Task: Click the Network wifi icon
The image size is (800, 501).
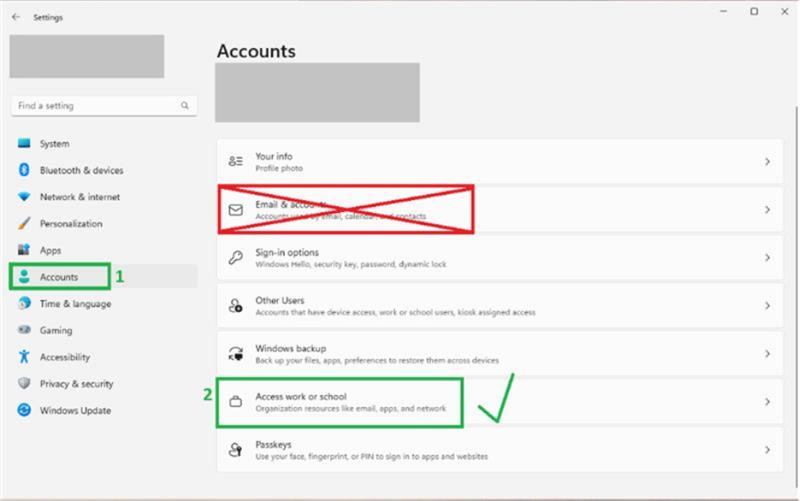Action: coord(24,196)
